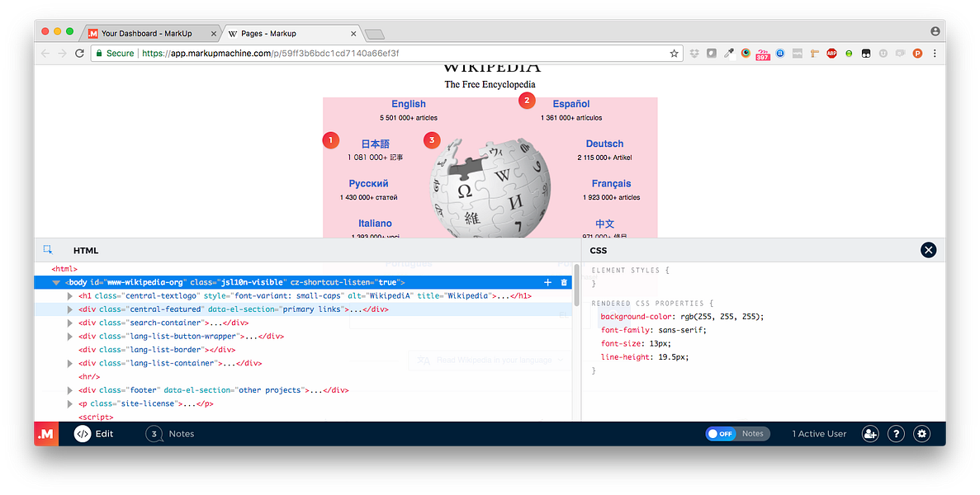Click the browser back arrow

pyautogui.click(x=45, y=53)
